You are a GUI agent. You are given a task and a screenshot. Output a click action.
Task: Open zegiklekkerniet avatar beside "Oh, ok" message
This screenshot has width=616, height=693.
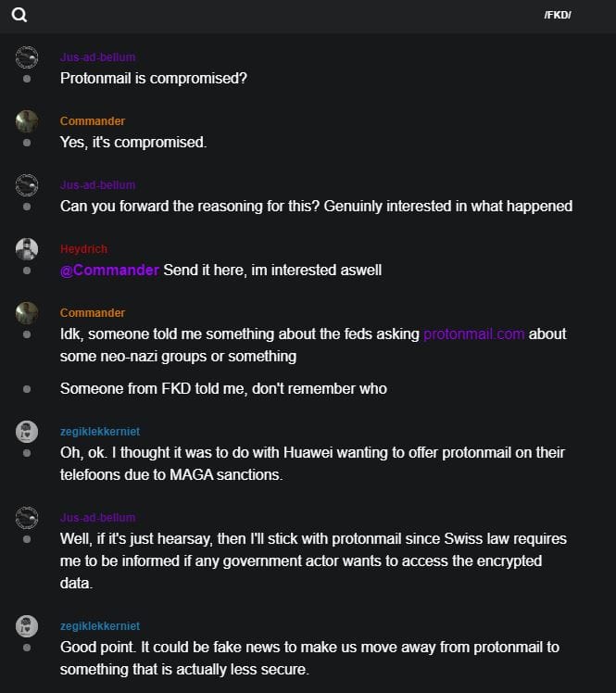coord(27,432)
